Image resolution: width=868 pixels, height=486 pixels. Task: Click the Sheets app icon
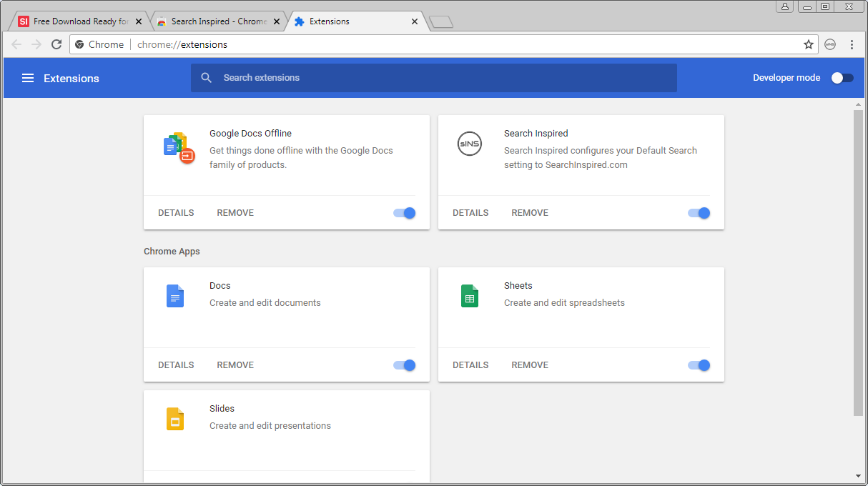click(470, 296)
